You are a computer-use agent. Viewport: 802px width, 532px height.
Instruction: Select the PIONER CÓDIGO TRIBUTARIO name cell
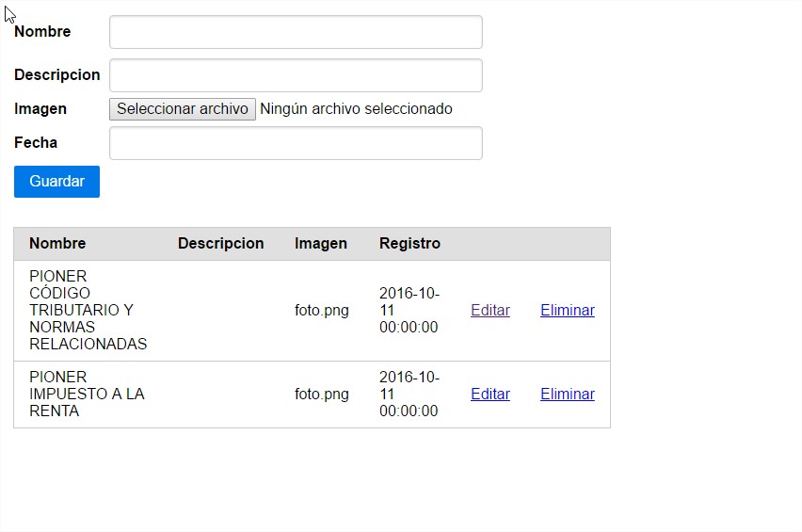[x=88, y=311]
